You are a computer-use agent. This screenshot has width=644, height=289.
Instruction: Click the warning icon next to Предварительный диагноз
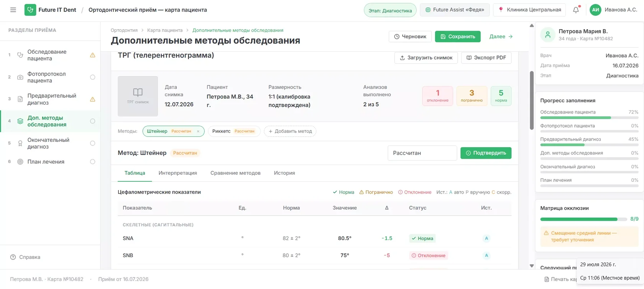[92, 99]
